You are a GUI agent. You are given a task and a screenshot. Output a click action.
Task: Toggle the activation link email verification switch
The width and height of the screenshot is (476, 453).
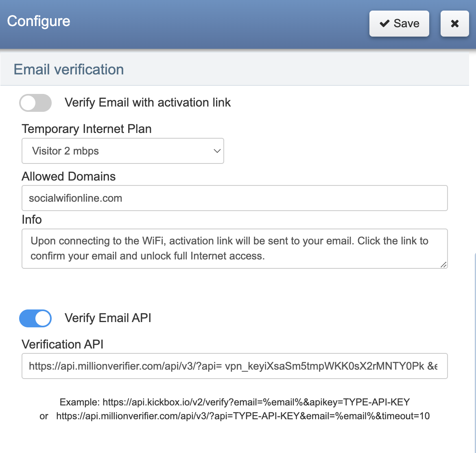coord(35,103)
